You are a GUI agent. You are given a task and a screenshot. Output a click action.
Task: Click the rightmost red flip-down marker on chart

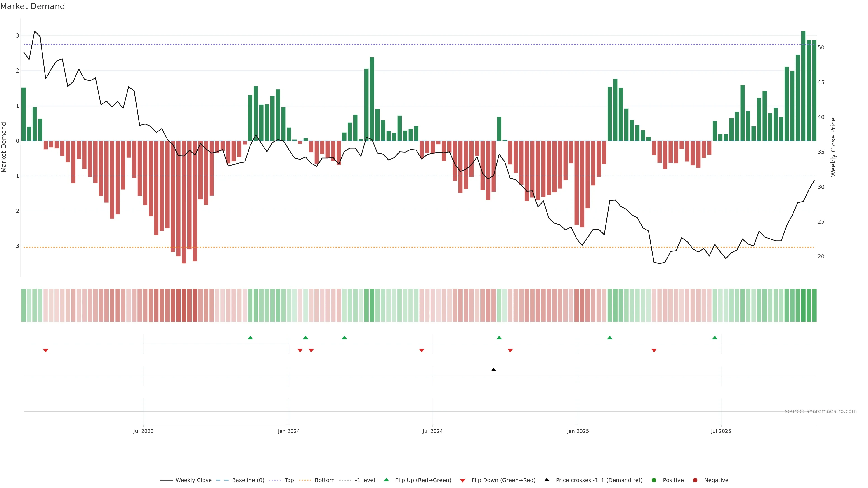[654, 350]
